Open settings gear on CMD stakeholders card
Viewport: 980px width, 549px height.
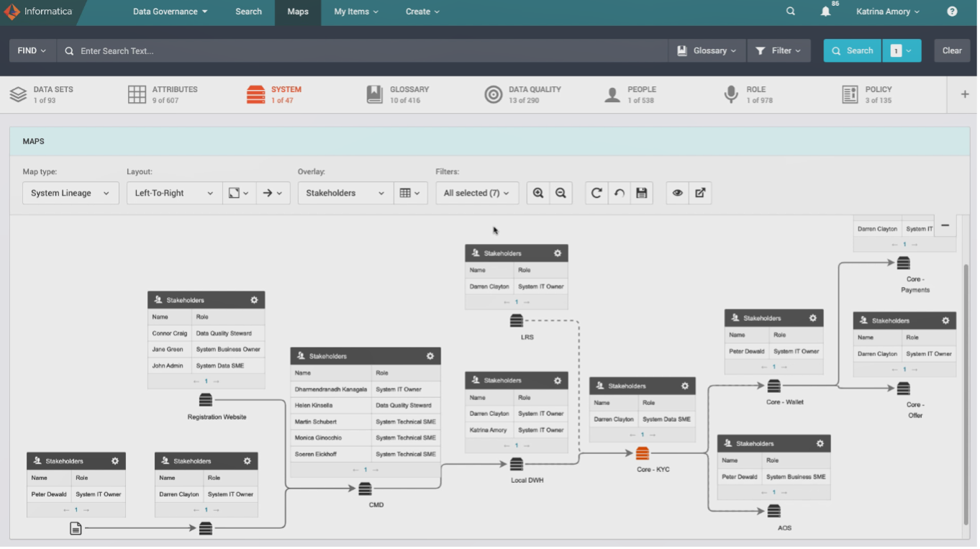point(430,356)
